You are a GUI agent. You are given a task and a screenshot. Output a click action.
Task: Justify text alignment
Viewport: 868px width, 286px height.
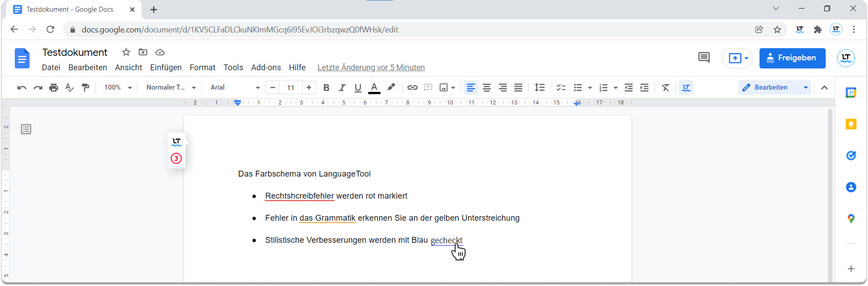(519, 87)
